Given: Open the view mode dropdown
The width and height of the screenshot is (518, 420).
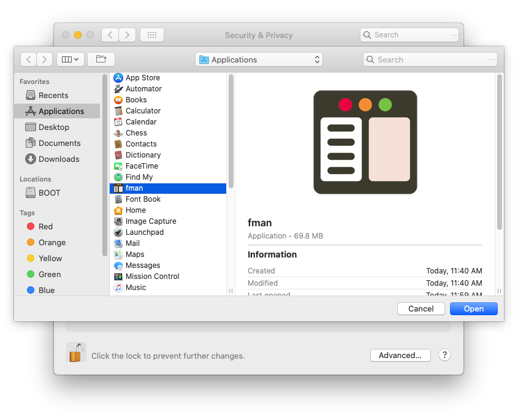Looking at the screenshot, I should point(70,59).
